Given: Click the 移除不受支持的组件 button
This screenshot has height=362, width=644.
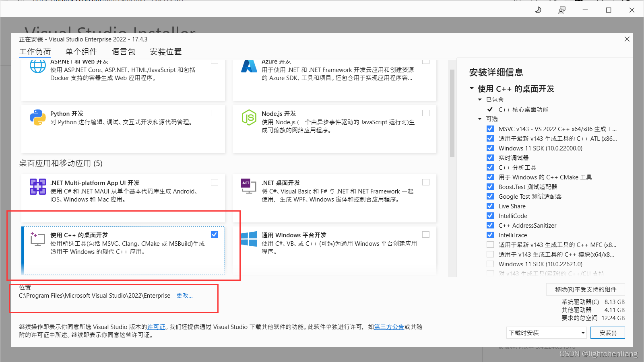Looking at the screenshot, I should click(586, 289).
